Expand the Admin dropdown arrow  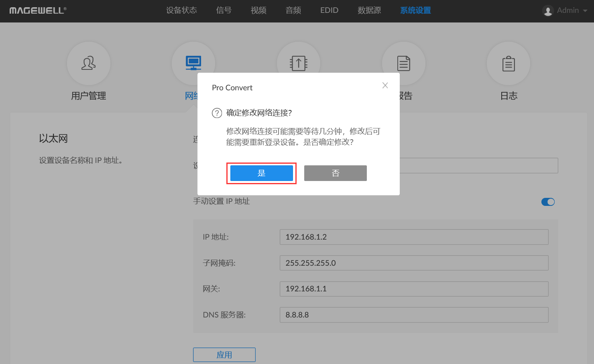[585, 11]
